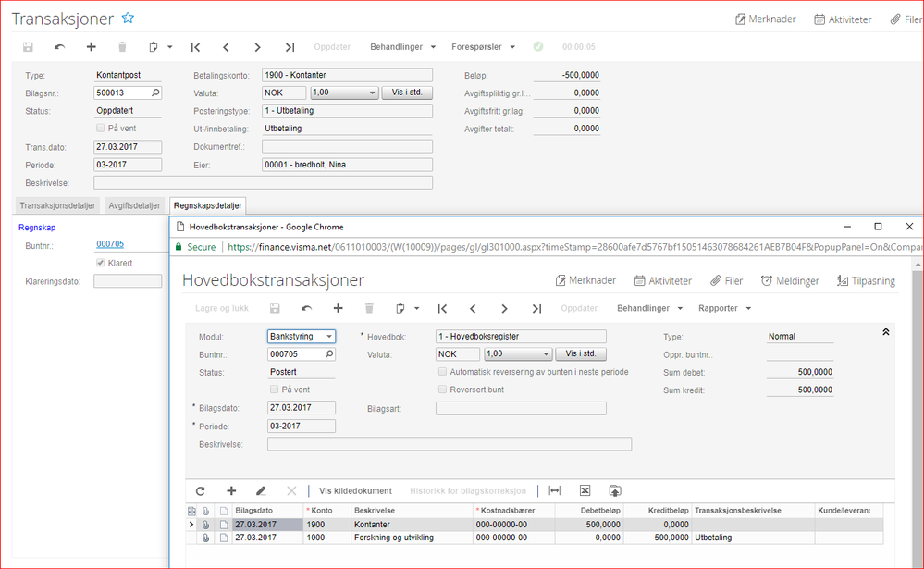Toggle På vent checkbox in Hovedbokstransaksjoner

click(x=274, y=390)
